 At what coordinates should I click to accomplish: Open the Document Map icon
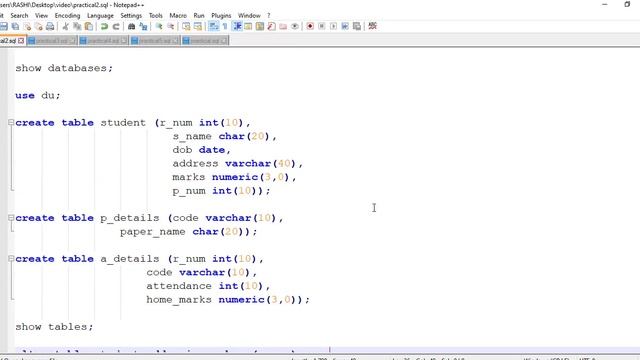pyautogui.click(x=260, y=27)
